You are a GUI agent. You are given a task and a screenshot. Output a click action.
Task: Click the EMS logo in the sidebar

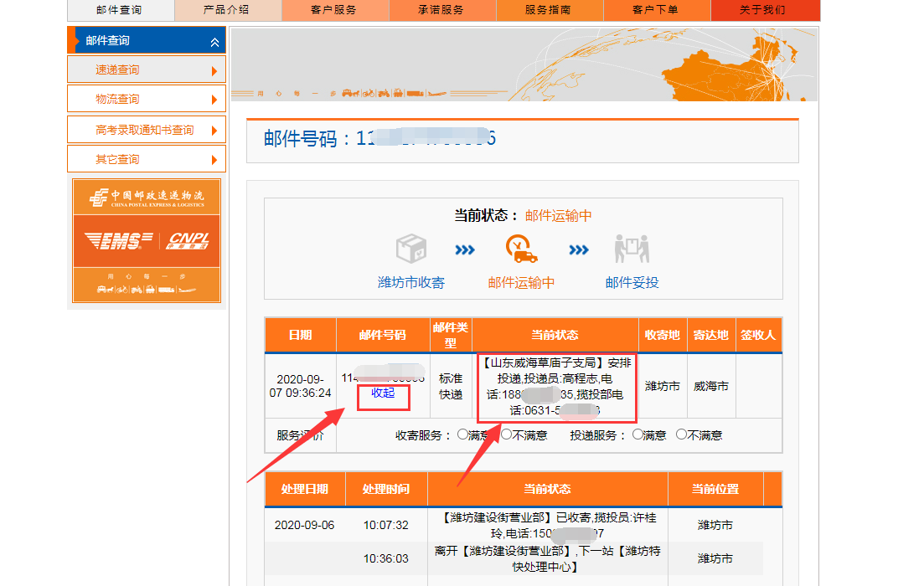click(x=118, y=241)
